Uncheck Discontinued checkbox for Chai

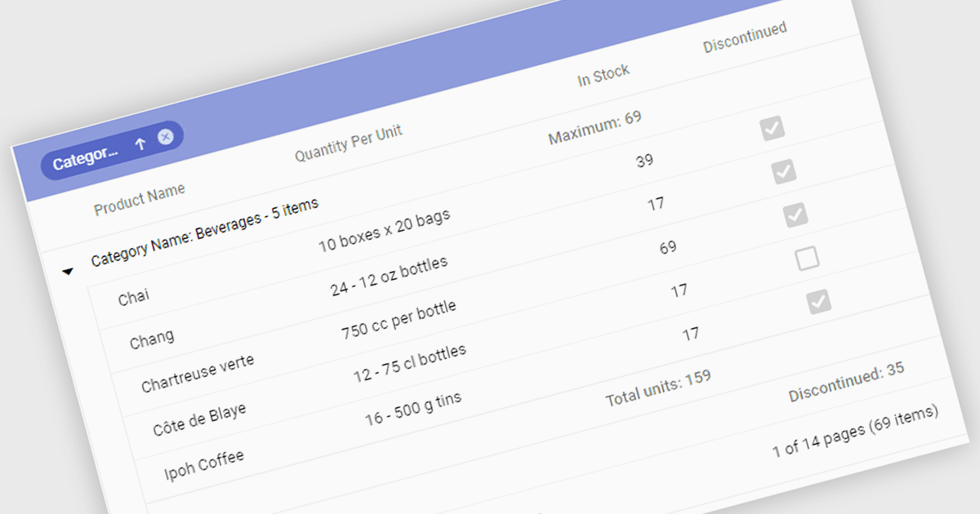(x=773, y=128)
